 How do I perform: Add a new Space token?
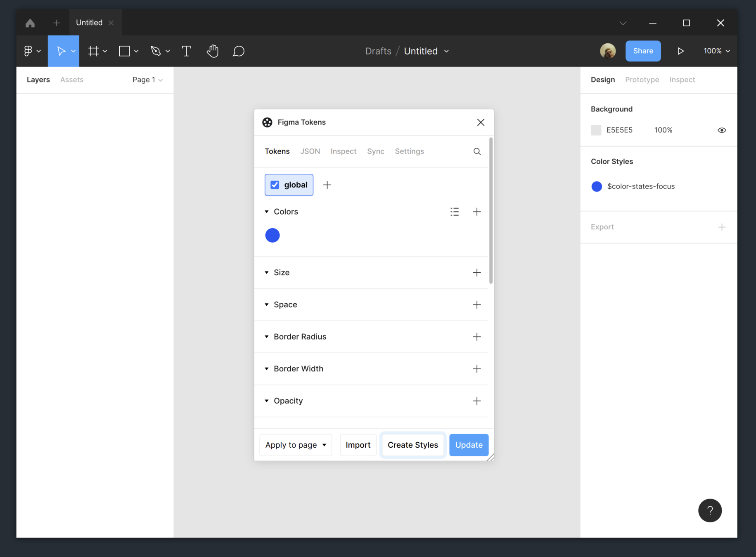pos(477,304)
